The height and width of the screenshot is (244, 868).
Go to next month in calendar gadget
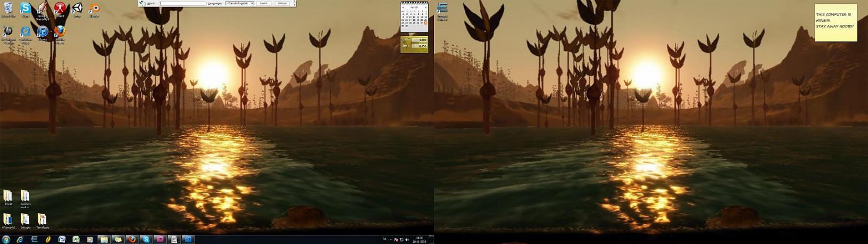click(x=425, y=7)
